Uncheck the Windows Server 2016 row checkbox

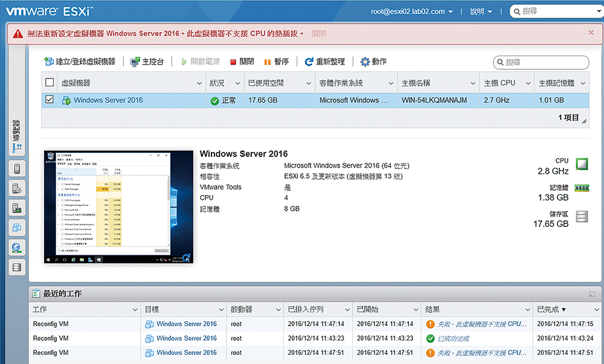pyautogui.click(x=50, y=100)
